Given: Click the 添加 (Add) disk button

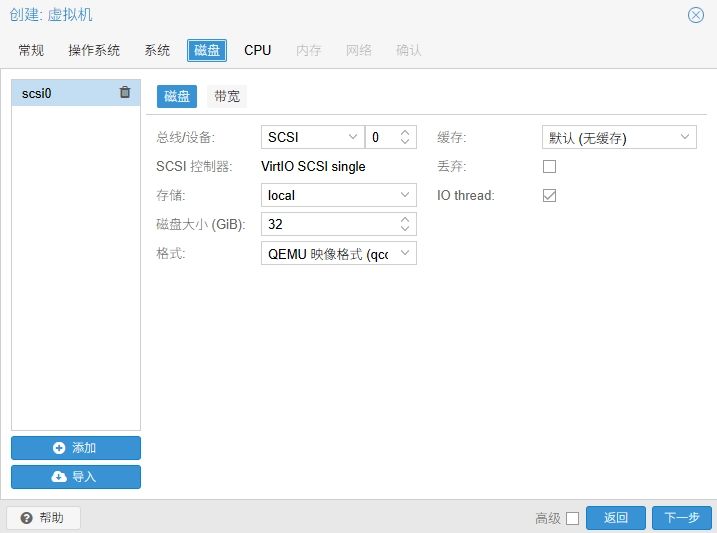Looking at the screenshot, I should tap(76, 448).
